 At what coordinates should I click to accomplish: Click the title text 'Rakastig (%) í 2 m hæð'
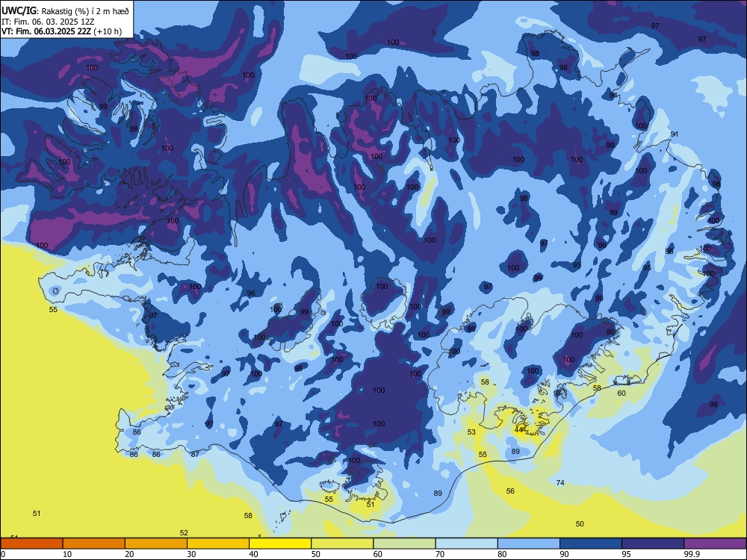85,11
